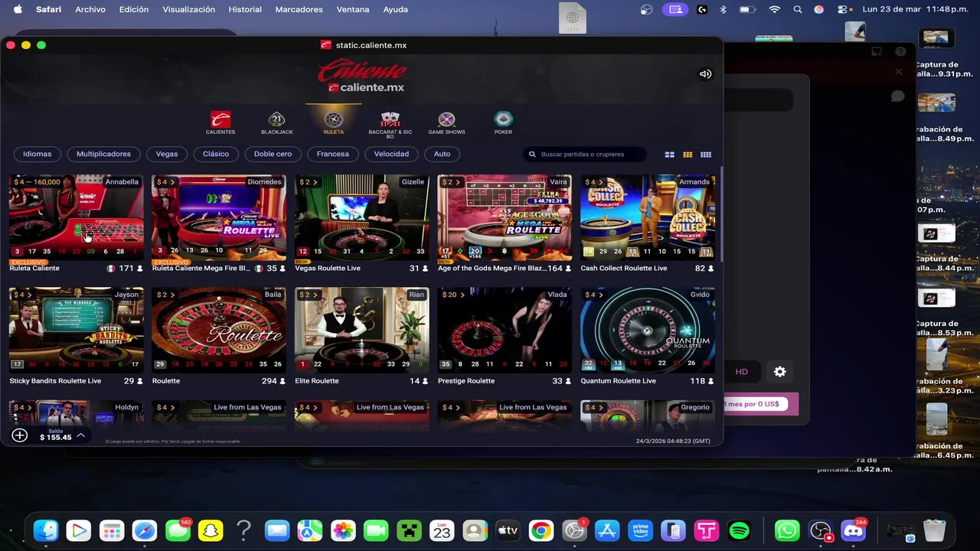Open the Calientes category icon
Image resolution: width=980 pixels, height=551 pixels.
[x=220, y=122]
